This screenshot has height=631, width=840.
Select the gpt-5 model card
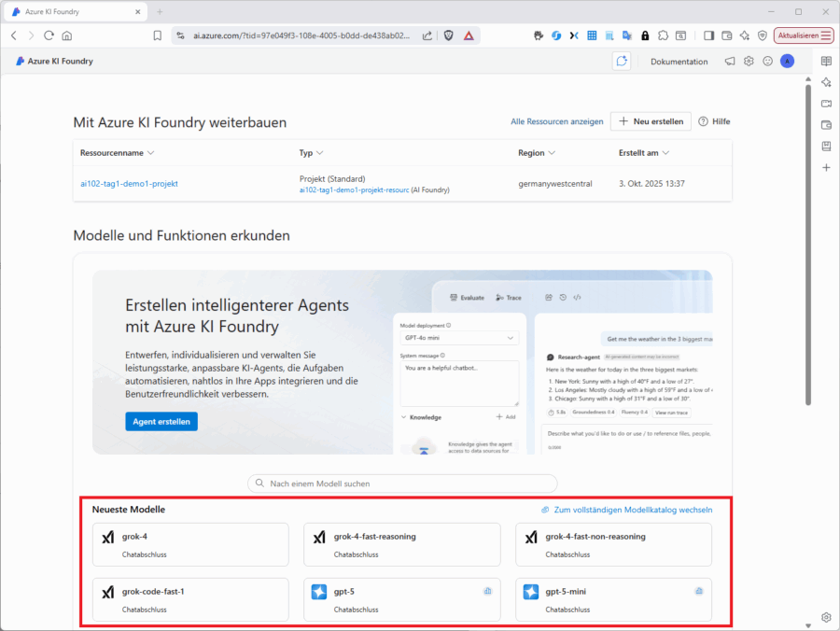[x=402, y=599]
